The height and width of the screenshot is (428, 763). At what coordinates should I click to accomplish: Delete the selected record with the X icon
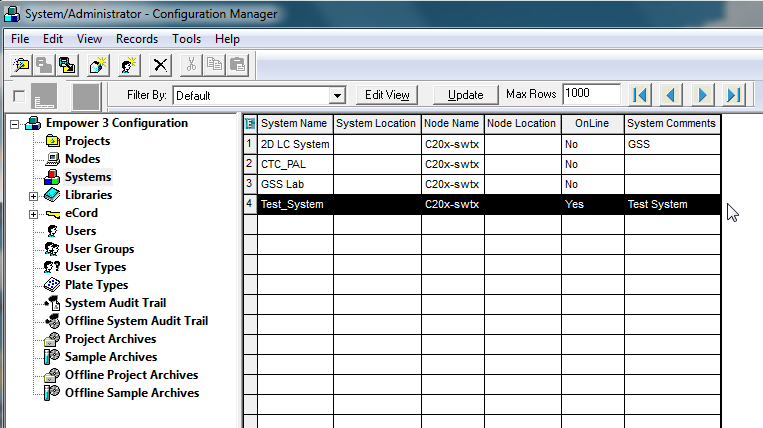[x=160, y=65]
